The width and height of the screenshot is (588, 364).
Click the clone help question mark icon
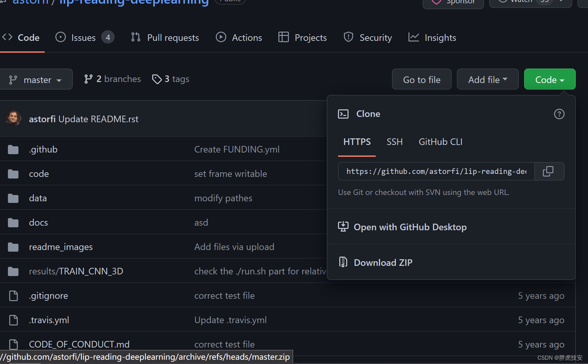pos(559,114)
